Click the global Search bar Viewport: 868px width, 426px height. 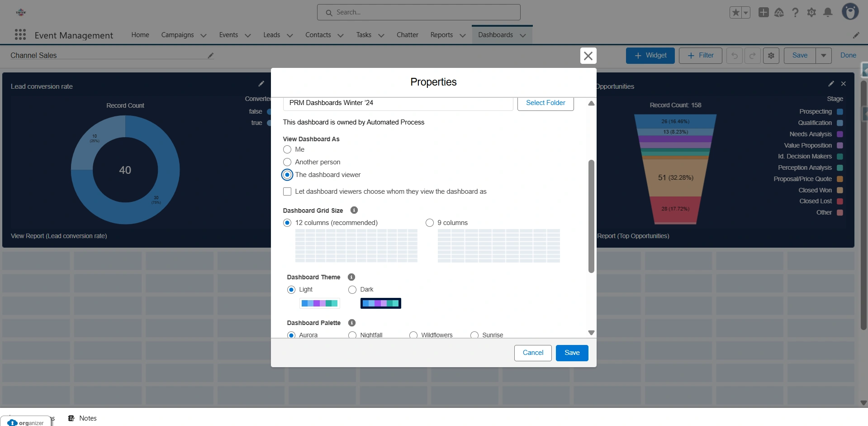(x=418, y=12)
